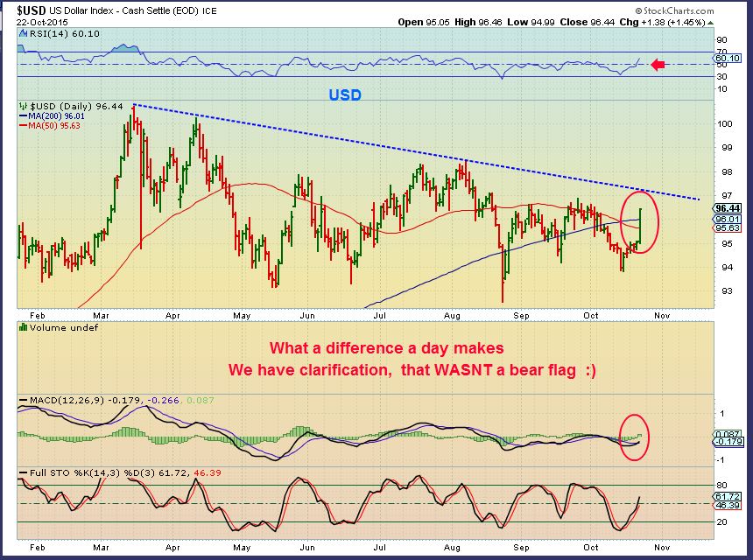Click the 'What a difference a day makes' annotation
Screen dimensions: 753x560
point(387,348)
